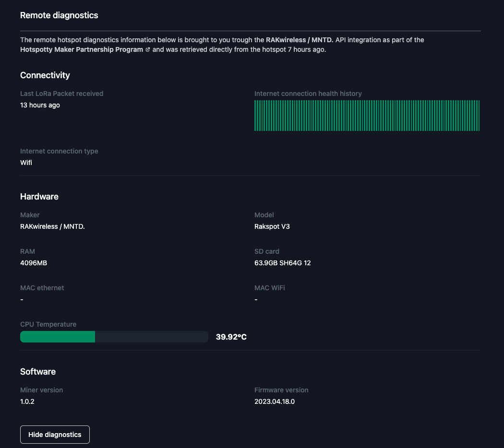Viewport: 504px width, 448px height.
Task: Click the "Software" section heading
Action: [x=38, y=372]
